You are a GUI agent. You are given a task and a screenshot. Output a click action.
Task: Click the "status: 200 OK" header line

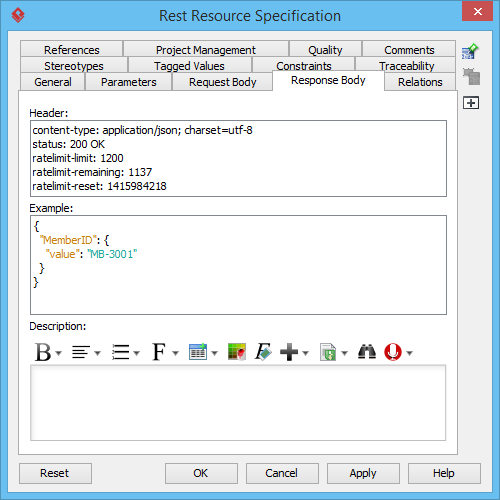tap(68, 144)
